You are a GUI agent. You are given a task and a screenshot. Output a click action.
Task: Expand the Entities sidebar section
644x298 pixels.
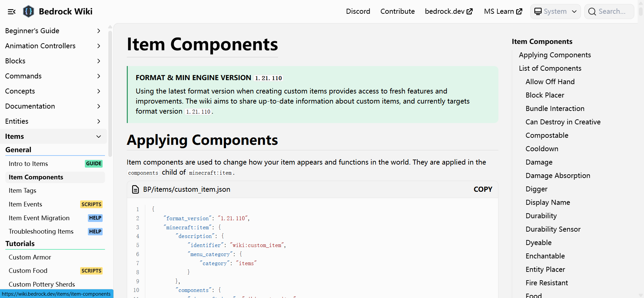tap(99, 121)
